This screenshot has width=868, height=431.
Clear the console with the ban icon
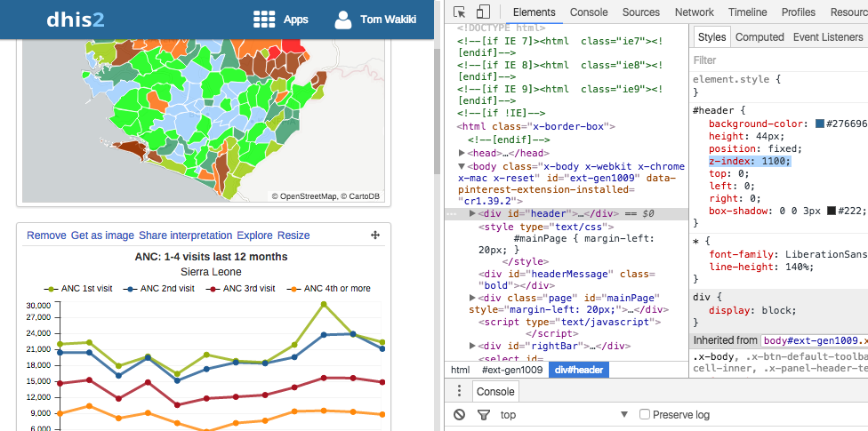point(460,414)
